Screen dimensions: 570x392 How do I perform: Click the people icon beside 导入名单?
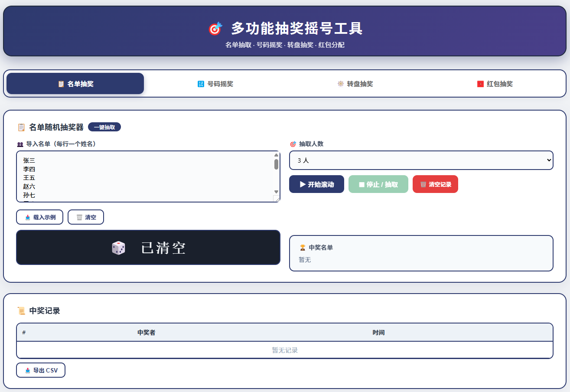20,144
